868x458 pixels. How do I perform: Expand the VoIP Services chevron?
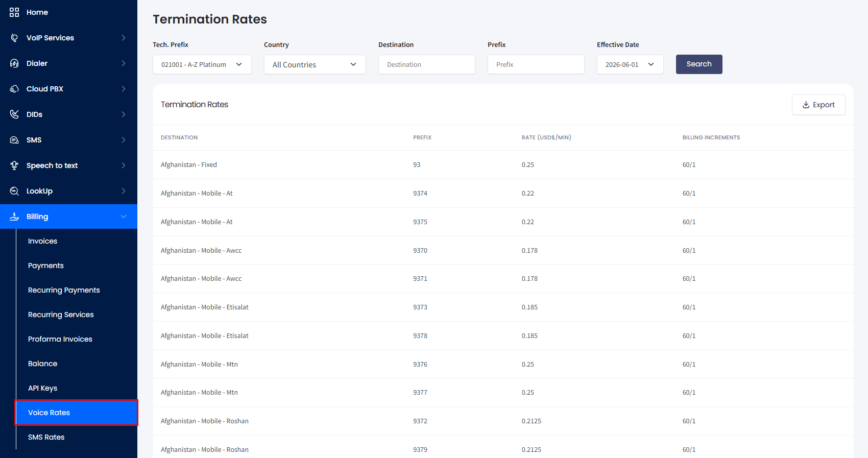pos(124,38)
